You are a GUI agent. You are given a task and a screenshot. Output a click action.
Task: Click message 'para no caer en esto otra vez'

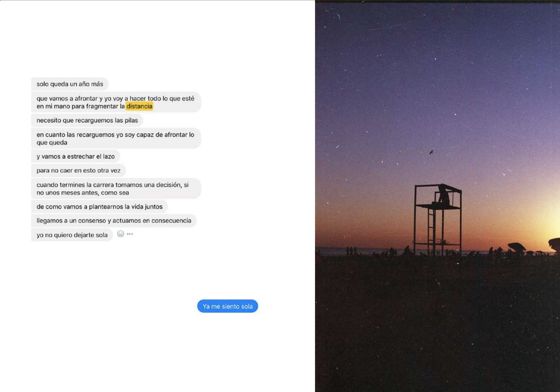[x=78, y=170]
